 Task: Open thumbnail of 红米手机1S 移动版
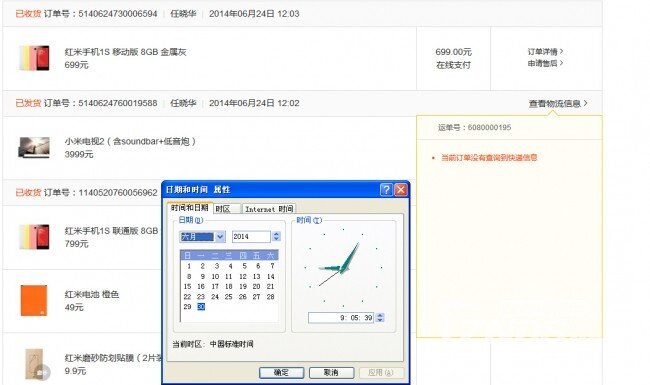34,58
